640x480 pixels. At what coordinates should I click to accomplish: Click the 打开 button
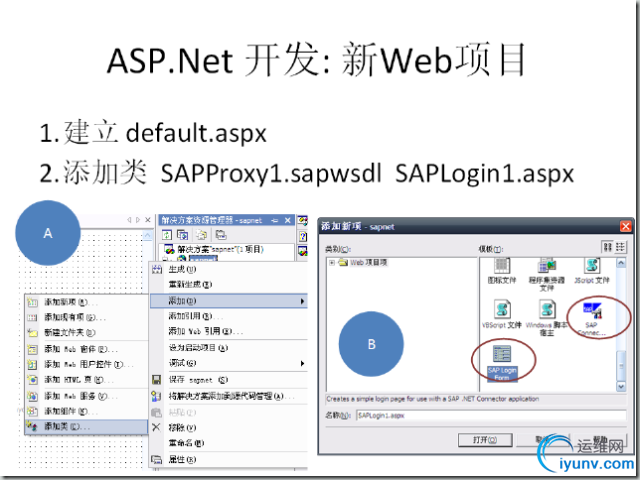pos(485,440)
